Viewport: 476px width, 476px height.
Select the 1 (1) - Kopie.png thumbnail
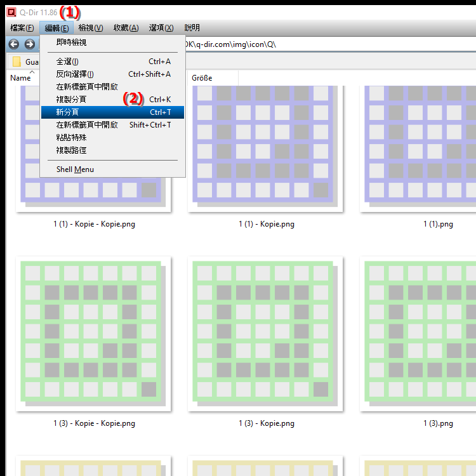point(266,149)
